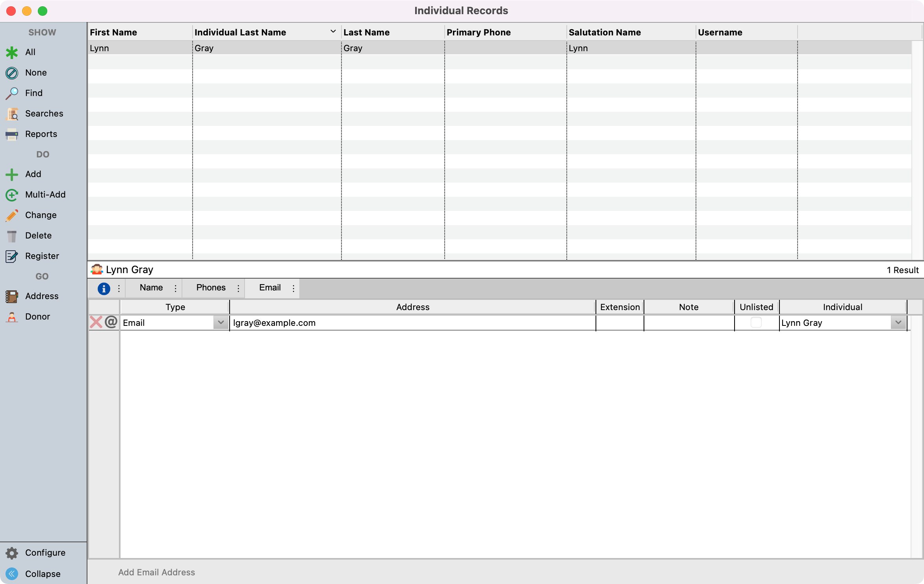Click the lgray@example.com address field
This screenshot has width=924, height=584.
pos(412,323)
